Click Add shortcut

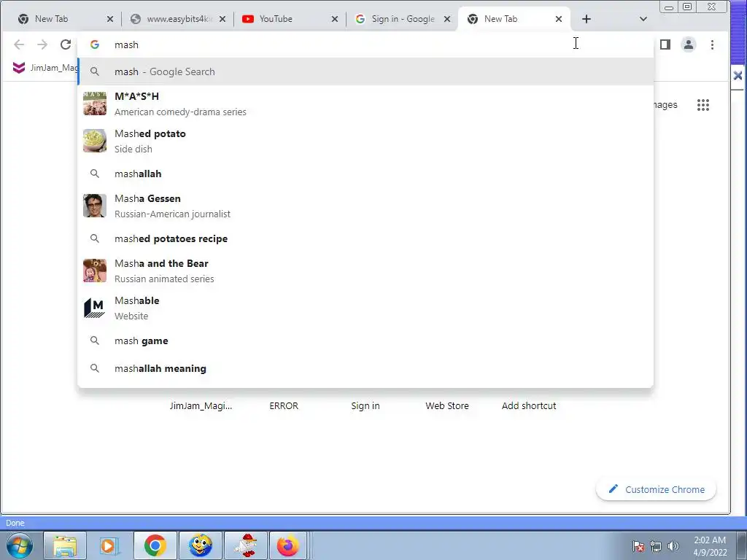529,405
